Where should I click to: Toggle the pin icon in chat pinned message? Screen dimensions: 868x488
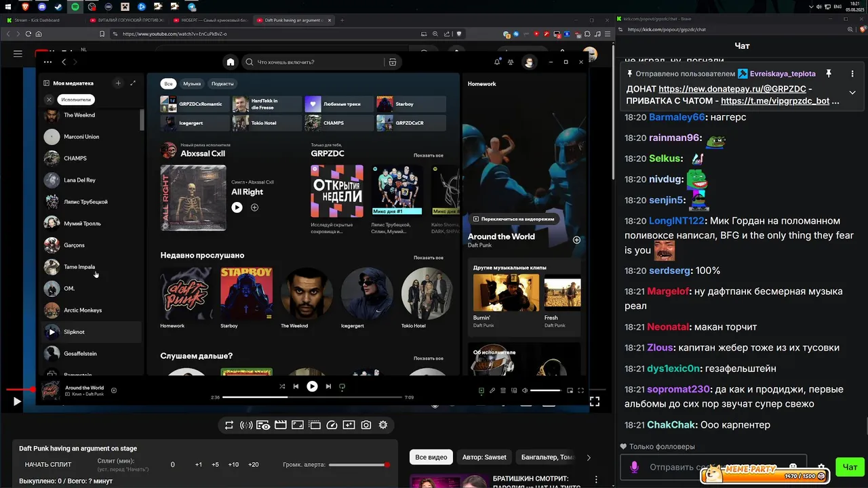click(x=828, y=74)
